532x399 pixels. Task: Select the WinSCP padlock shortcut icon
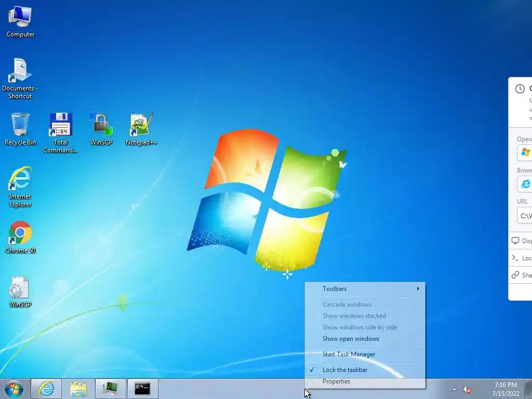pos(101,129)
